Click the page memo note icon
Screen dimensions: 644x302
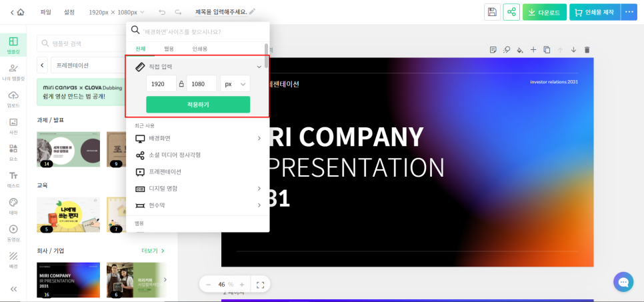(493, 50)
